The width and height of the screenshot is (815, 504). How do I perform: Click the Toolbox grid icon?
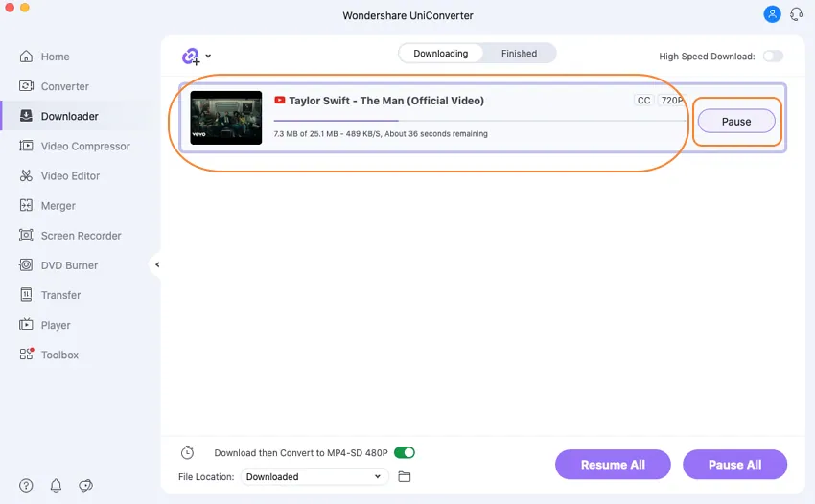(x=26, y=355)
